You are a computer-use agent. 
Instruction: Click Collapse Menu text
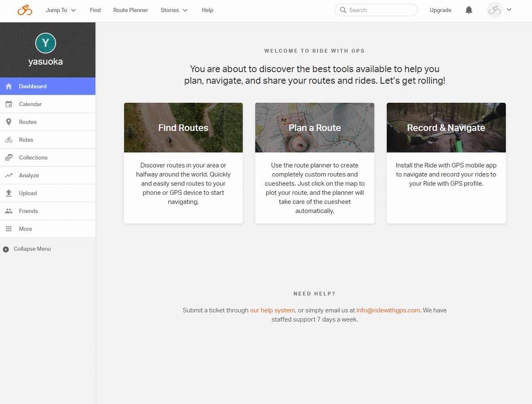point(32,249)
